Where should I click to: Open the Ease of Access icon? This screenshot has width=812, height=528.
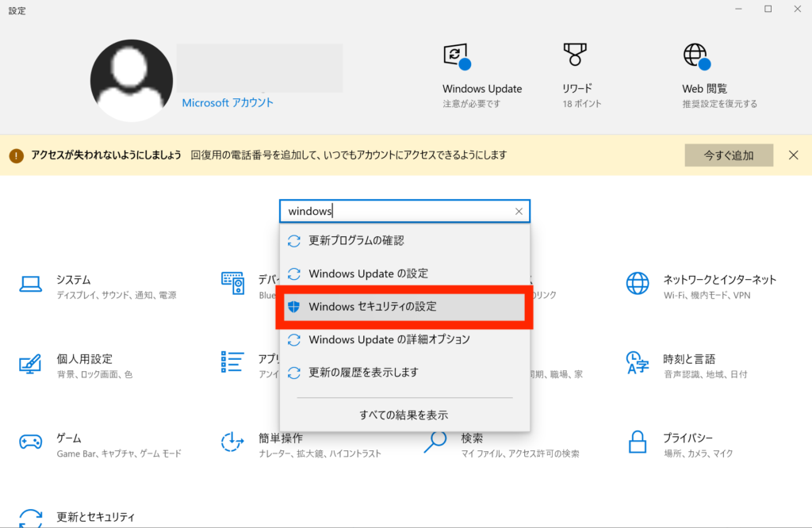coord(232,442)
